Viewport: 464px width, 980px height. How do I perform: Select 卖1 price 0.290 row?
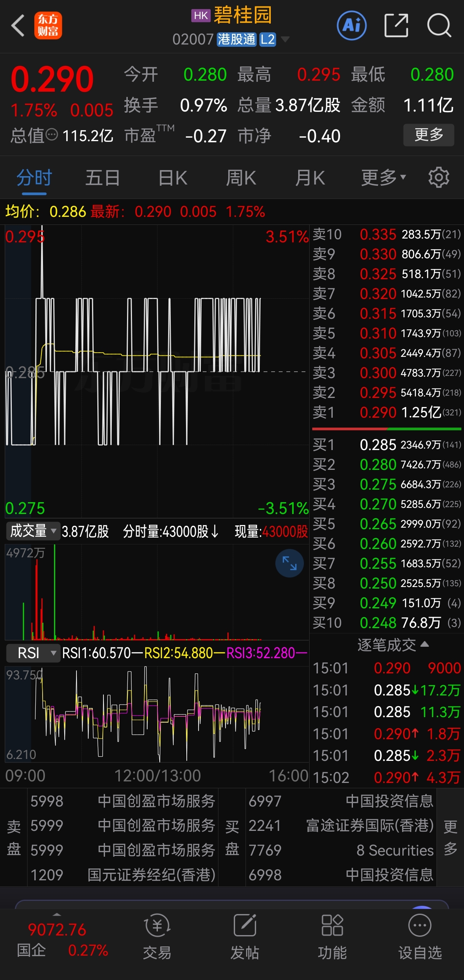[386, 412]
